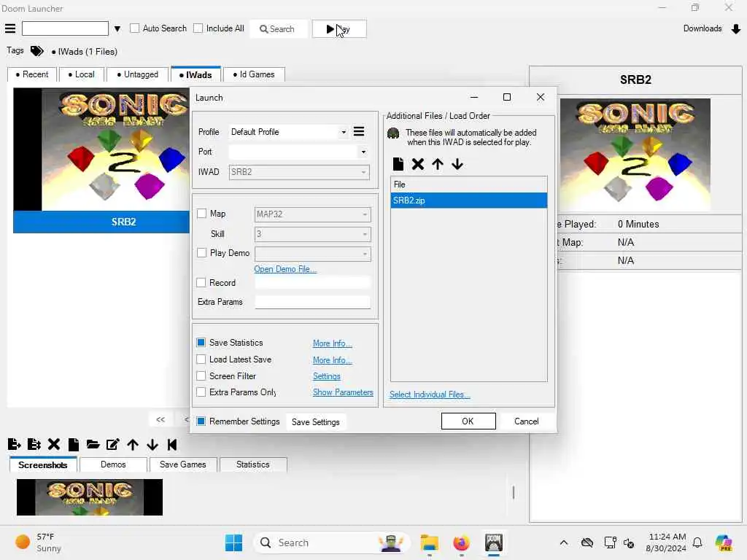
Task: Click the helmet info icon in Additional Files
Action: (x=393, y=133)
